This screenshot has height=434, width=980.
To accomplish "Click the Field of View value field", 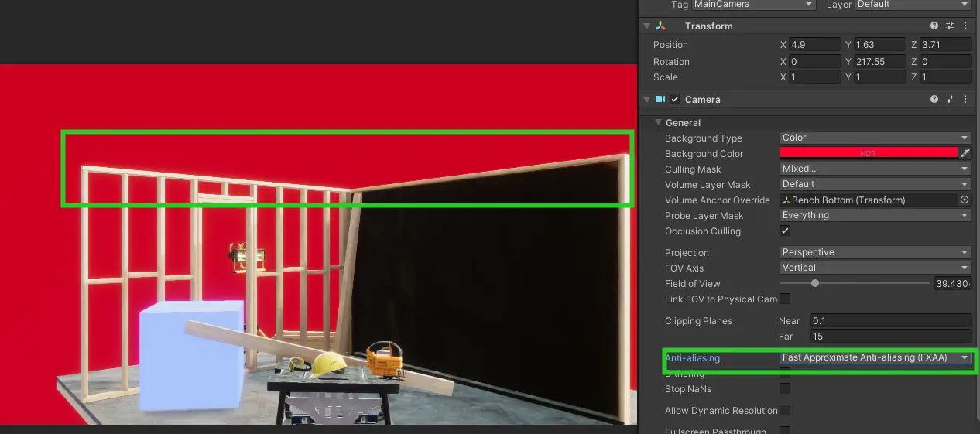I will coord(952,283).
